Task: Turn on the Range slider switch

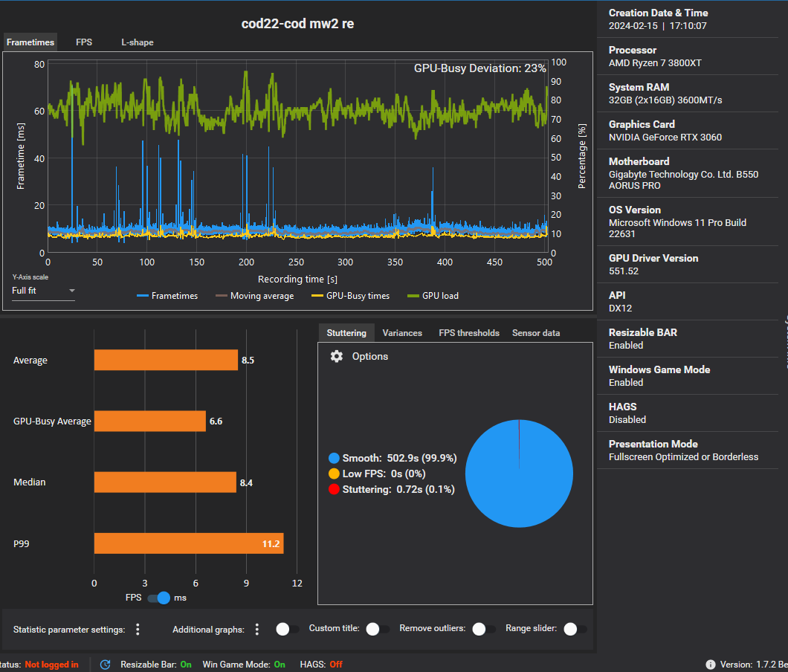Action: click(575, 629)
